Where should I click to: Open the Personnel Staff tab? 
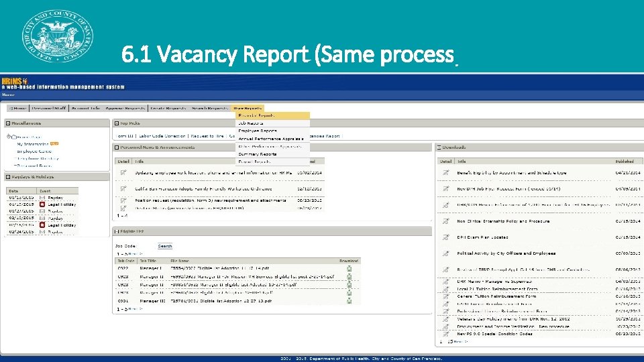click(x=48, y=109)
